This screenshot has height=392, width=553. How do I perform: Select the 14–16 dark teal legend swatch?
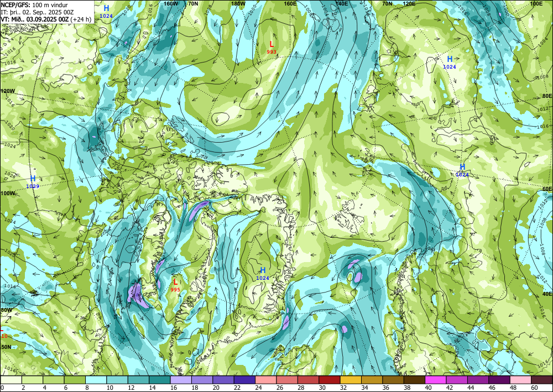[160, 380]
